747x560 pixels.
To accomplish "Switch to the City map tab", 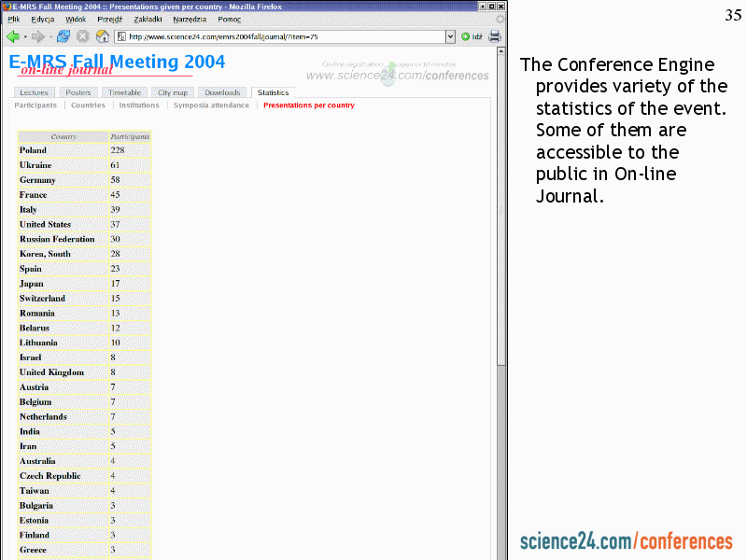I will tap(173, 92).
